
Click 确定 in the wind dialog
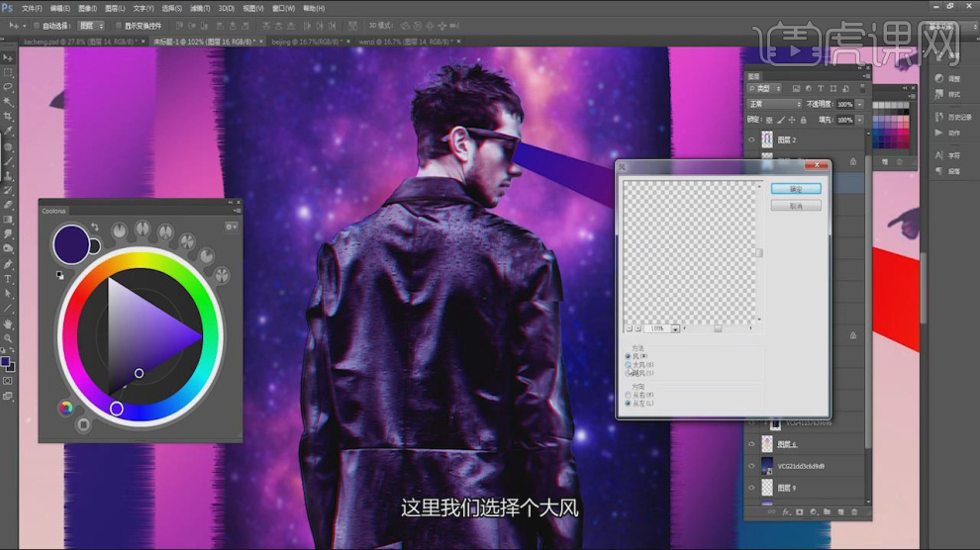(796, 189)
